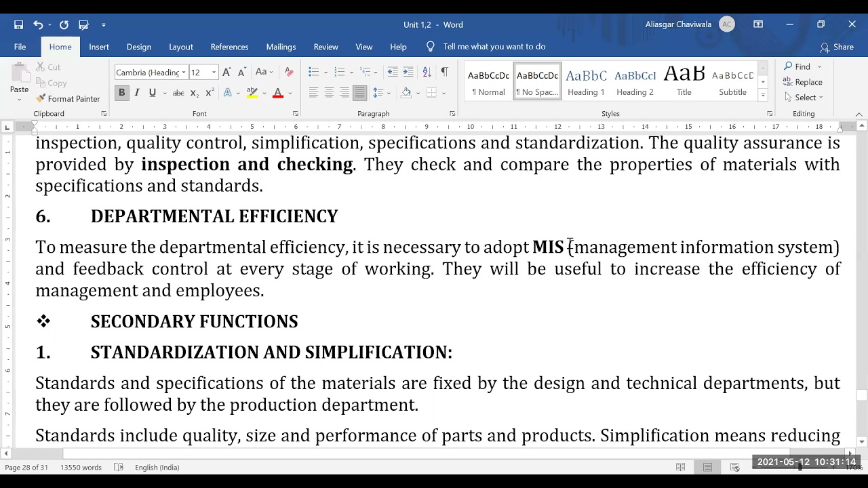Save the document from the Quick Access toolbar
This screenshot has width=868, height=488.
tap(19, 24)
